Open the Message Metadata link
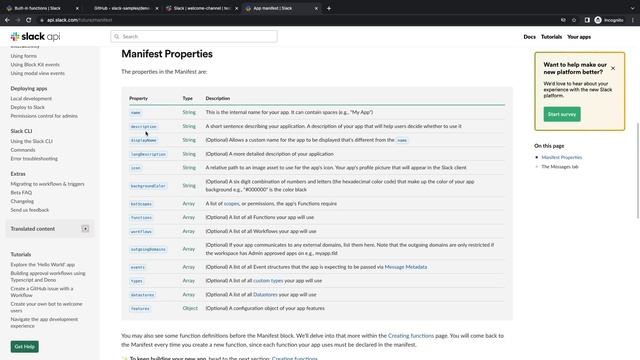The width and height of the screenshot is (640, 360). tap(406, 267)
